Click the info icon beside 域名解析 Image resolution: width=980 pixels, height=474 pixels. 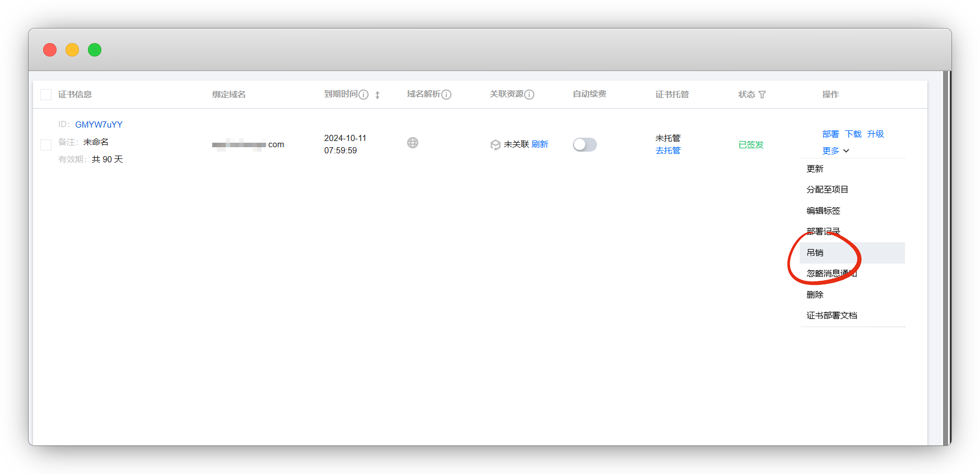coord(446,95)
